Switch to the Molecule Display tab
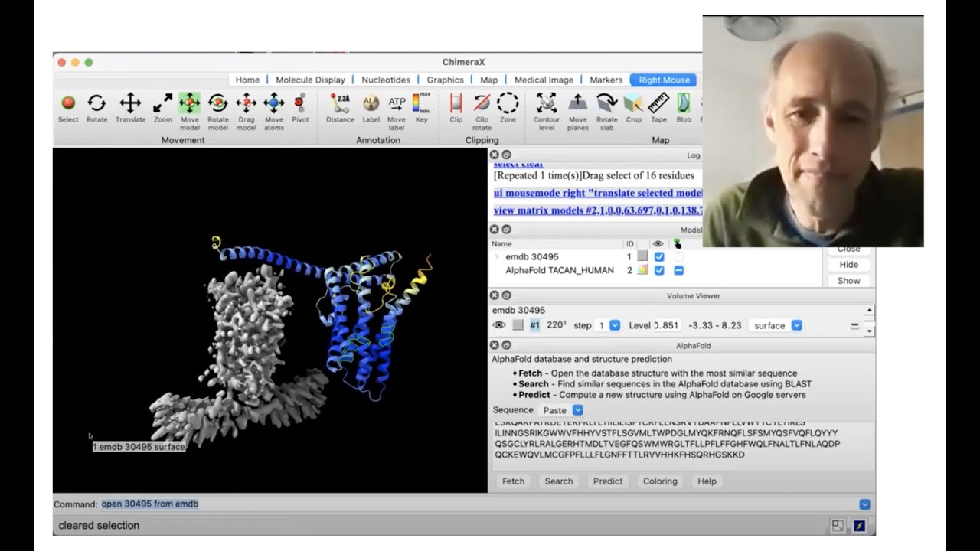The height and width of the screenshot is (551, 980). click(310, 80)
